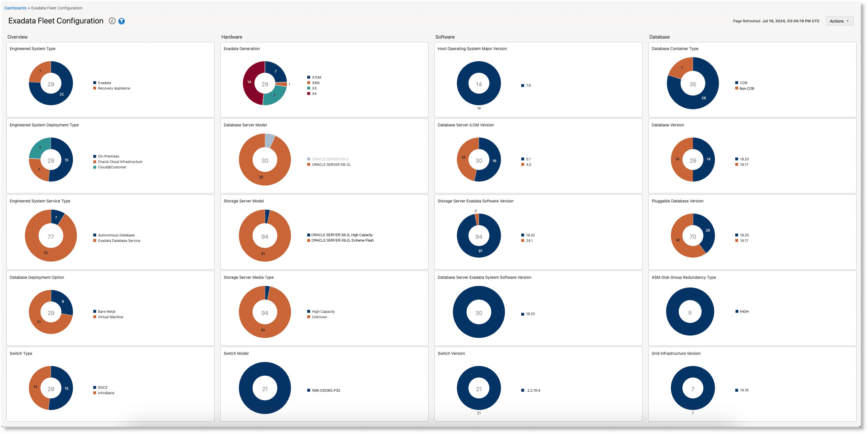Click the color swatch beside ORACLE SERVER X8-2L
The image size is (868, 434).
click(308, 165)
